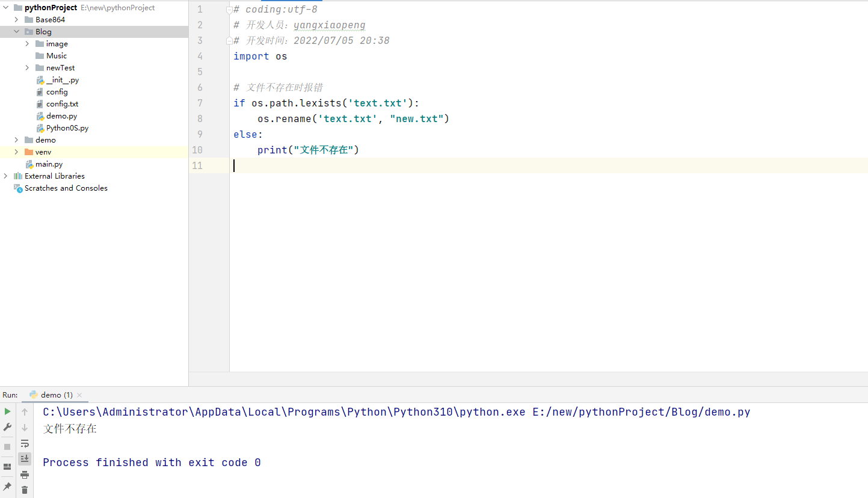Click line number 7 in the gutter
Image resolution: width=868 pixels, height=498 pixels.
[x=200, y=103]
